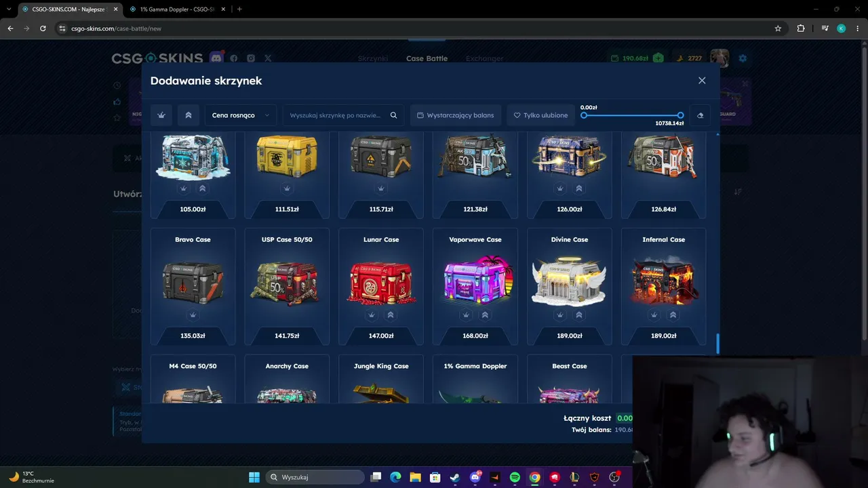Image resolution: width=868 pixels, height=488 pixels.
Task: Toggle Wystarczający balans filter
Action: click(x=456, y=115)
